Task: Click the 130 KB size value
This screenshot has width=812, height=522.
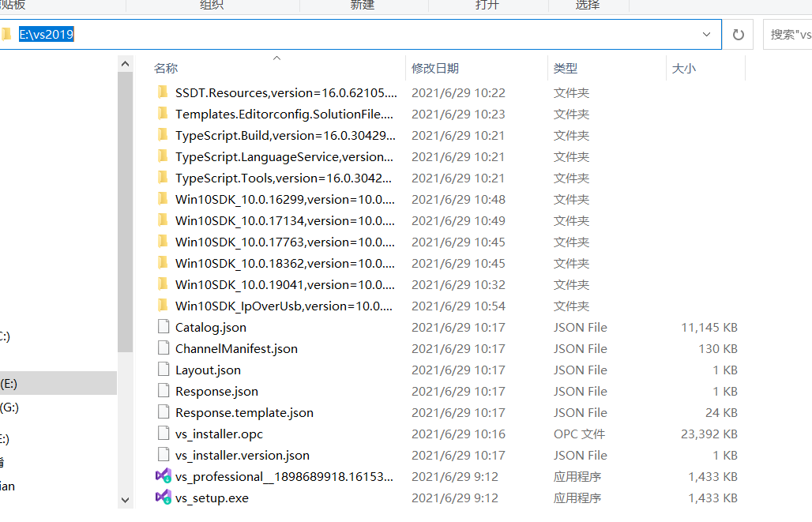Action: [x=718, y=348]
